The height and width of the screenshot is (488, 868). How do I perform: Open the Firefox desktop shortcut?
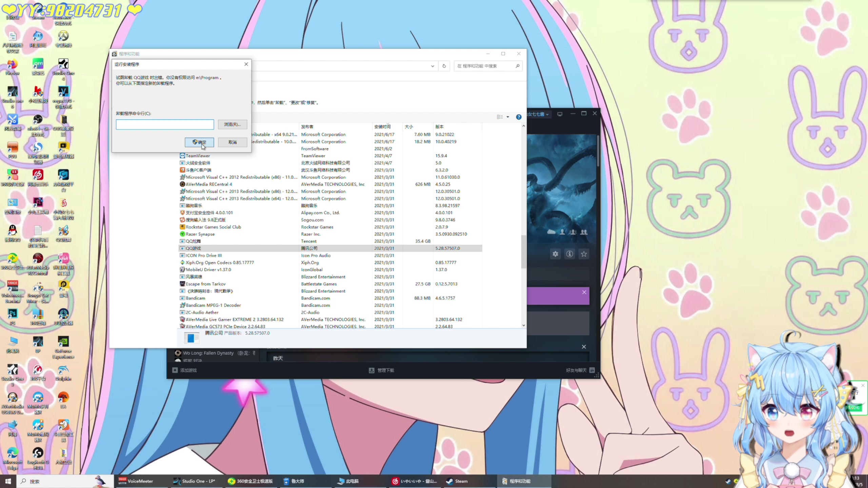pyautogui.click(x=13, y=67)
